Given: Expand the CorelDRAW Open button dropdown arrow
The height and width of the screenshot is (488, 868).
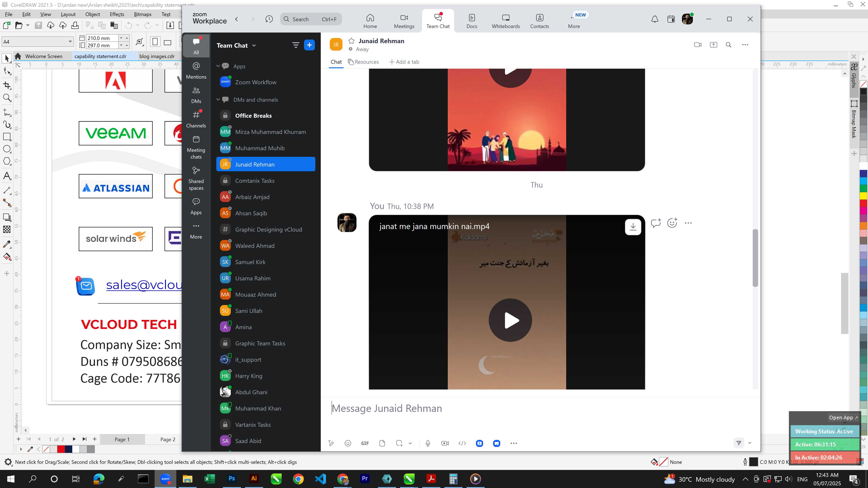Looking at the screenshot, I should click(28, 25).
